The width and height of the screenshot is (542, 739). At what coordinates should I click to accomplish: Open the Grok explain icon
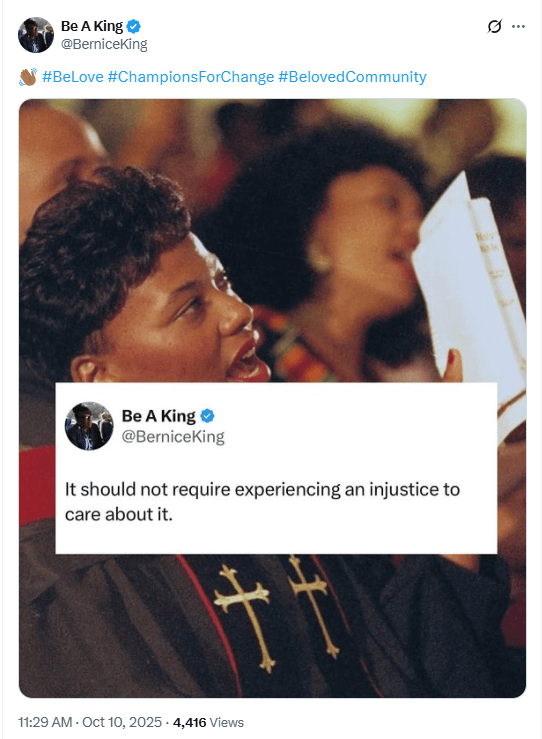(x=494, y=27)
